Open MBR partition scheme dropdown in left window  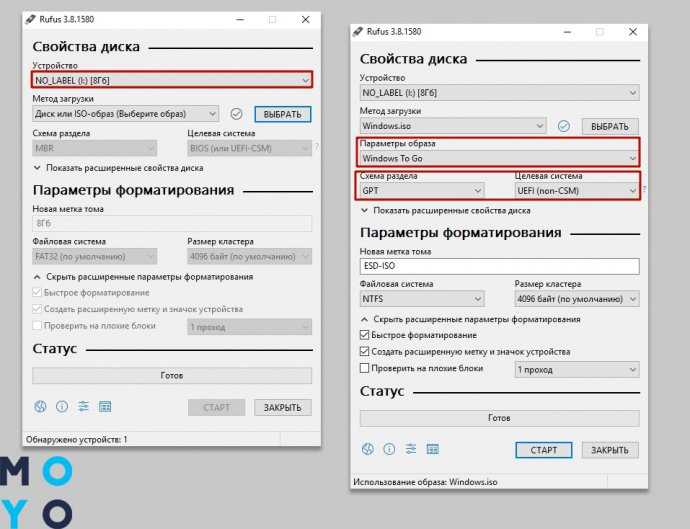pyautogui.click(x=95, y=148)
